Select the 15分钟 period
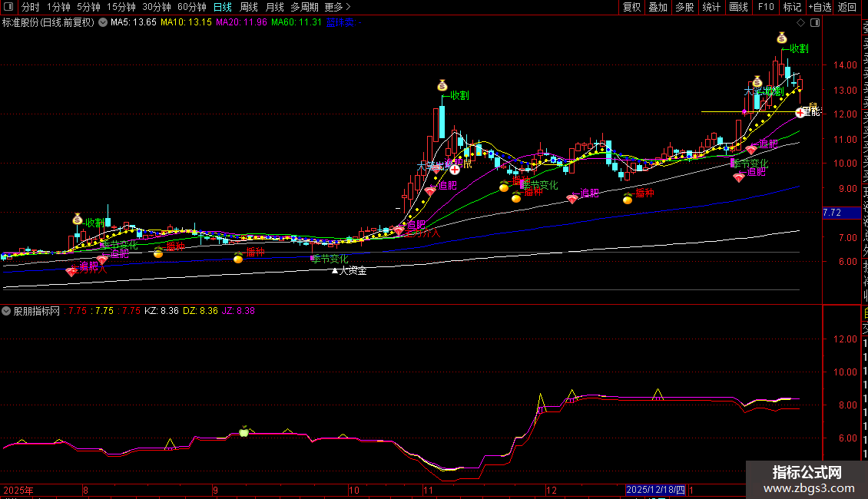This screenshot has width=868, height=499. 121,7
